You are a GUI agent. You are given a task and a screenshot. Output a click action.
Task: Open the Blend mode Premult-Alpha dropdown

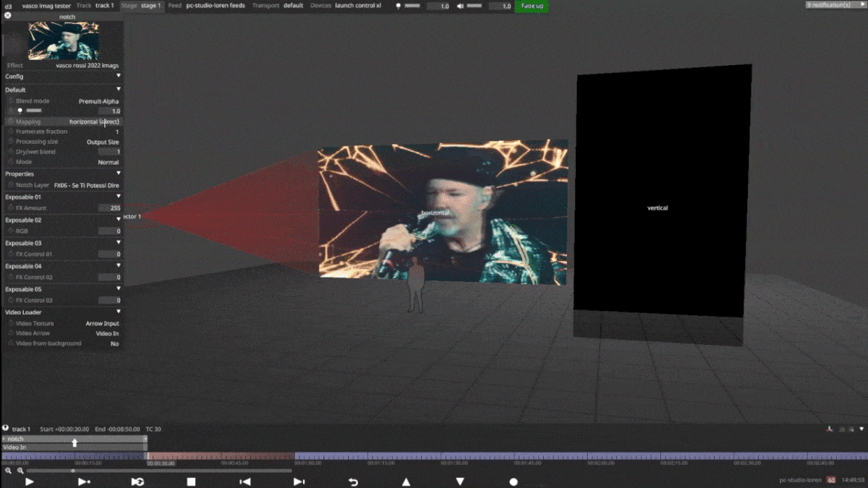[x=98, y=101]
